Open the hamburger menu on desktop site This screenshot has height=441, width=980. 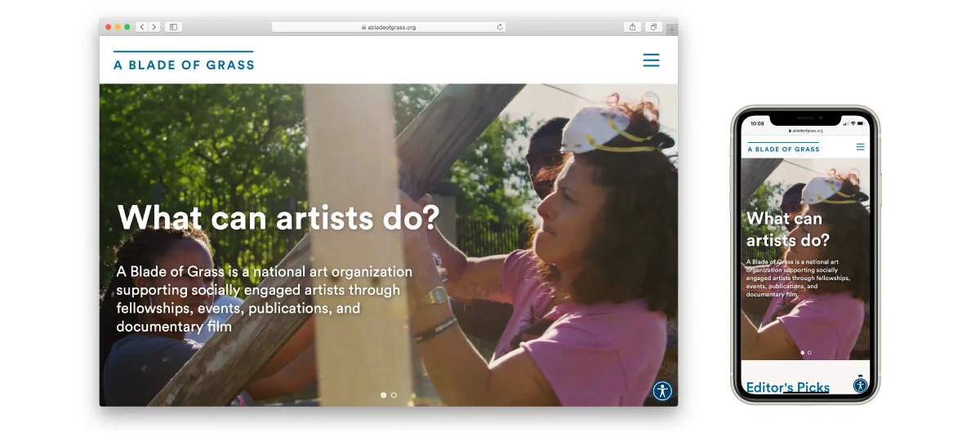[651, 60]
